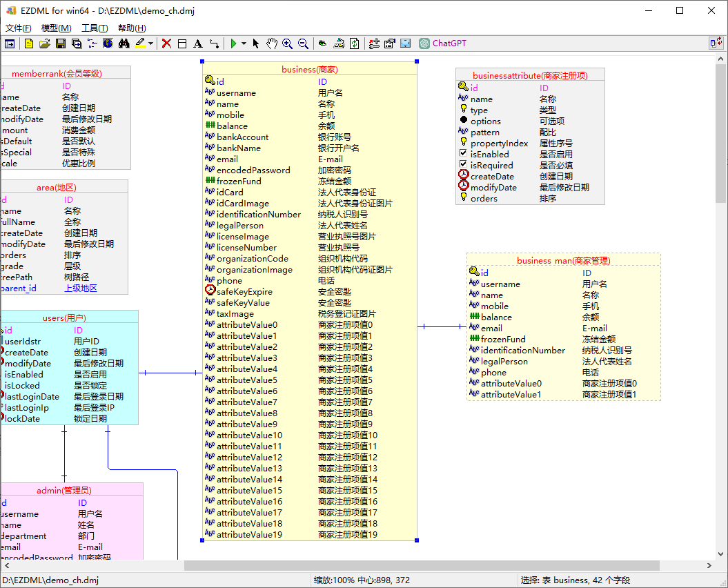Click the vertical scrollbar down arrow
The width and height of the screenshot is (728, 588).
[720, 554]
